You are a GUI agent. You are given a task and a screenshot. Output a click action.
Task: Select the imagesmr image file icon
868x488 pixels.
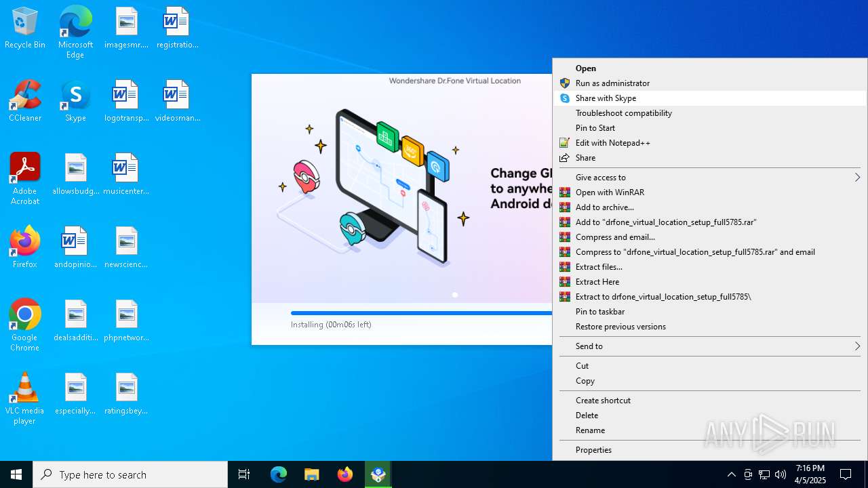(x=126, y=28)
